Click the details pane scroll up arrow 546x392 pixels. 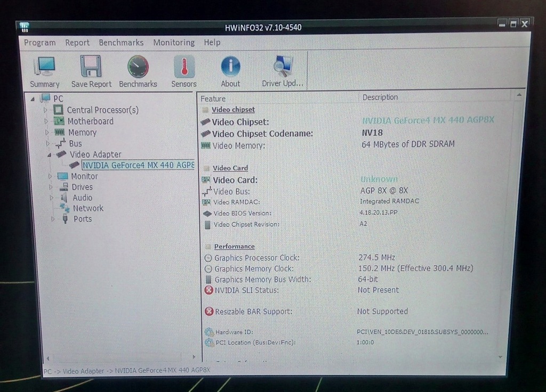[519, 95]
